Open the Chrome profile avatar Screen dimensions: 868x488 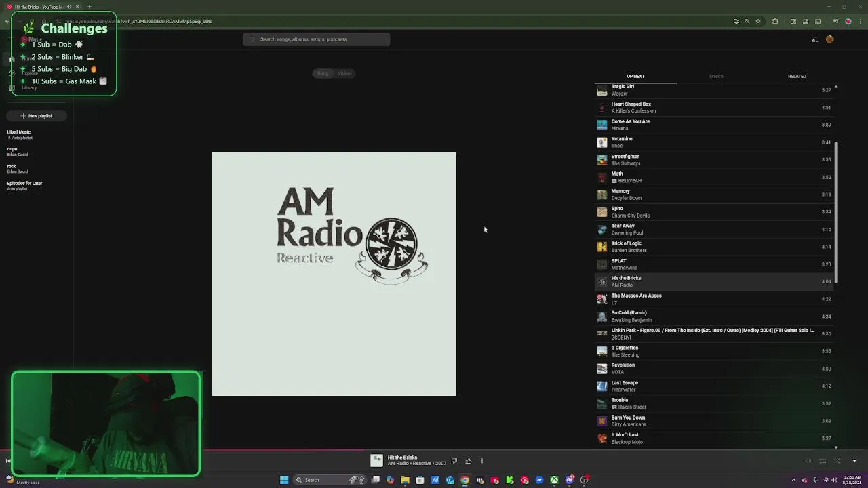click(848, 21)
